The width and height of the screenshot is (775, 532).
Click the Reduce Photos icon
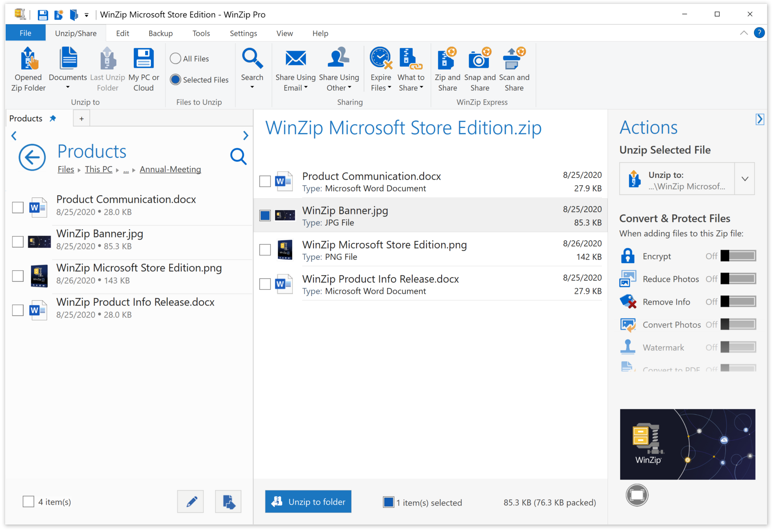click(628, 279)
